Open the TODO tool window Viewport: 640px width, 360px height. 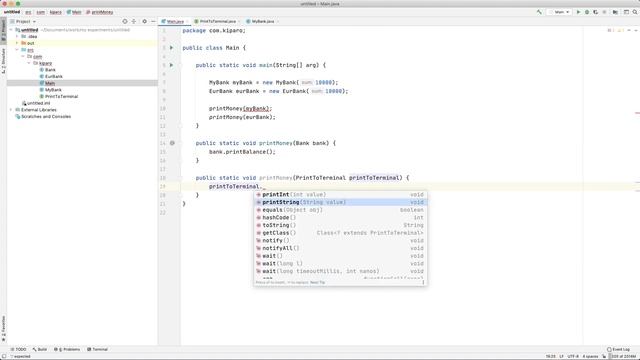[x=18, y=349]
